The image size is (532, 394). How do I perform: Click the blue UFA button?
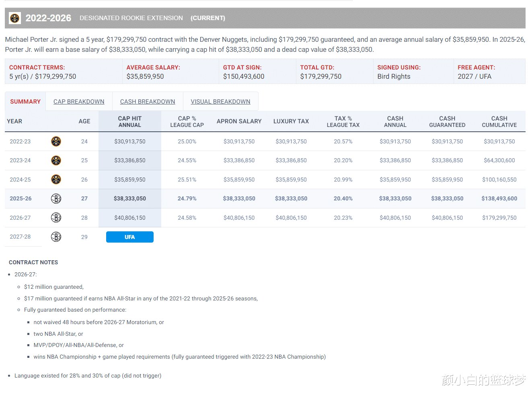[129, 237]
